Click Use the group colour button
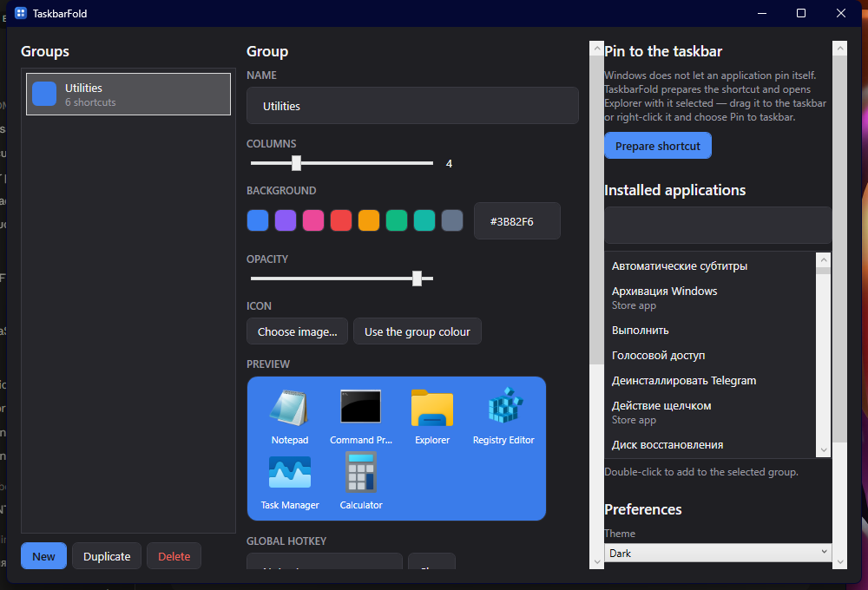The width and height of the screenshot is (868, 590). pos(418,331)
